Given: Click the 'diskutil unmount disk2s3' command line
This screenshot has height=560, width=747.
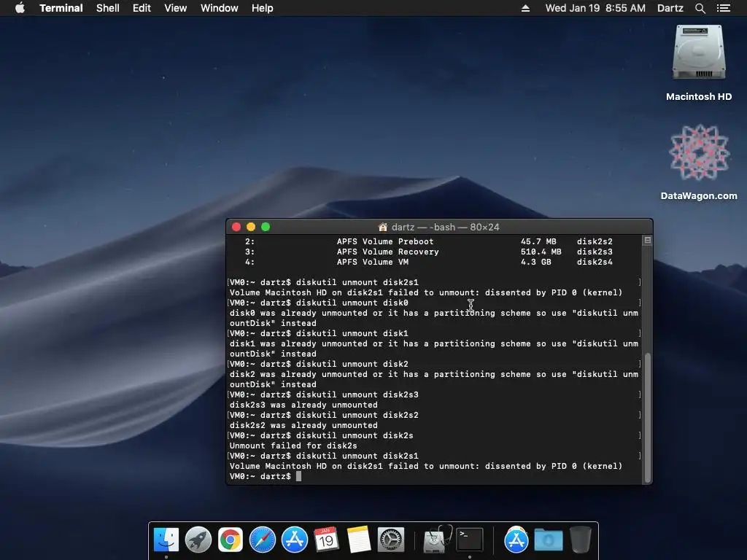Looking at the screenshot, I should [357, 394].
